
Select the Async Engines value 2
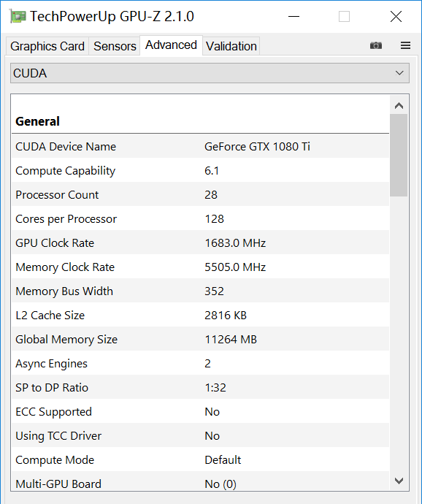coord(207,364)
